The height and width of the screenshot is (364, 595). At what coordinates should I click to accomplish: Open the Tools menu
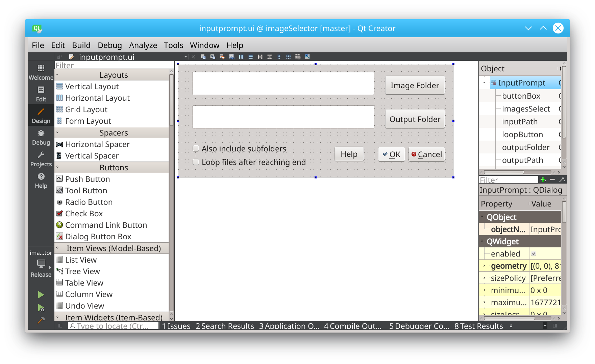point(173,45)
